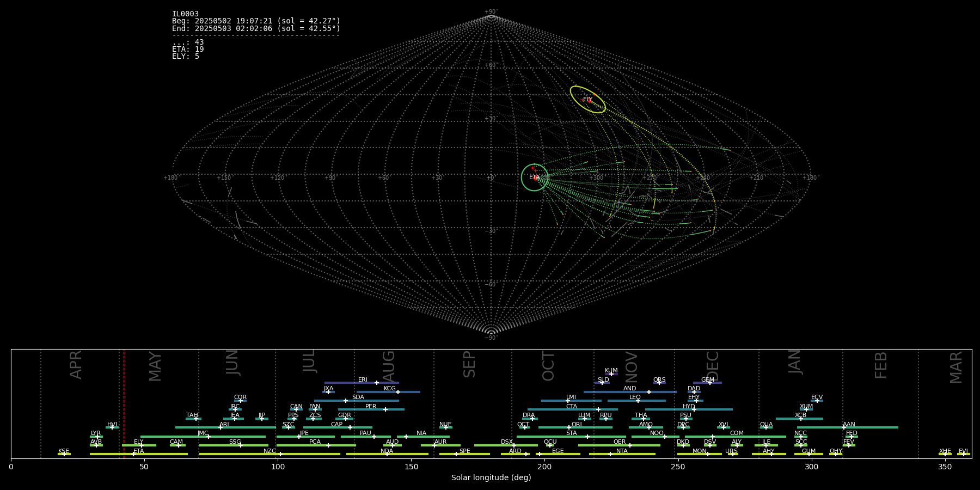Screen dimensions: 980x490
Task: Click the SSG shower label
Action: pos(235,442)
